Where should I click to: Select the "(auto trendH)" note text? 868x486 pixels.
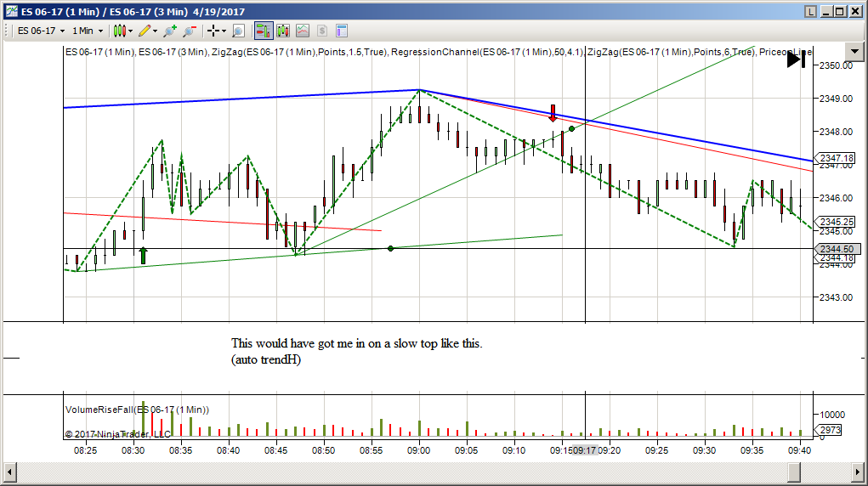266,359
